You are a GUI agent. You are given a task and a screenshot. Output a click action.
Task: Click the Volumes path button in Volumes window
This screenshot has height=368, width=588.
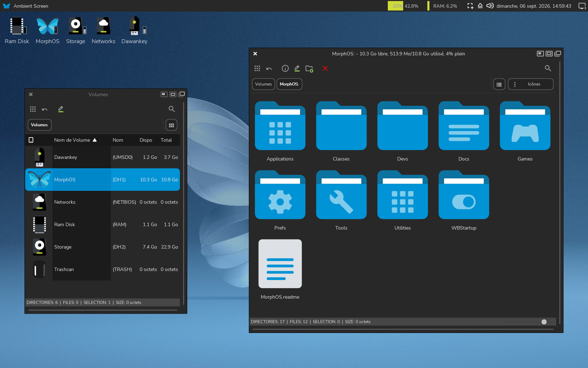[x=40, y=125]
